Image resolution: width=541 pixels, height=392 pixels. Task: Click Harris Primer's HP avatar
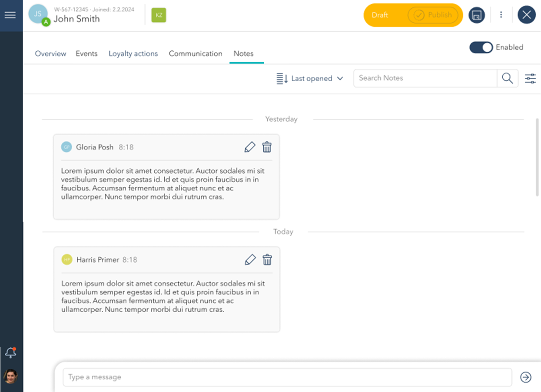[x=67, y=259]
